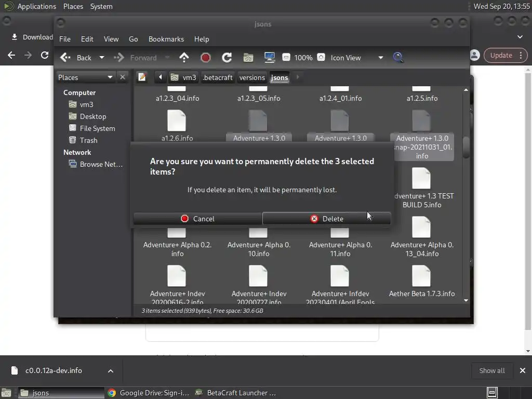This screenshot has height=399, width=532.
Task: Open the Places menu in top panel
Action: (x=73, y=6)
